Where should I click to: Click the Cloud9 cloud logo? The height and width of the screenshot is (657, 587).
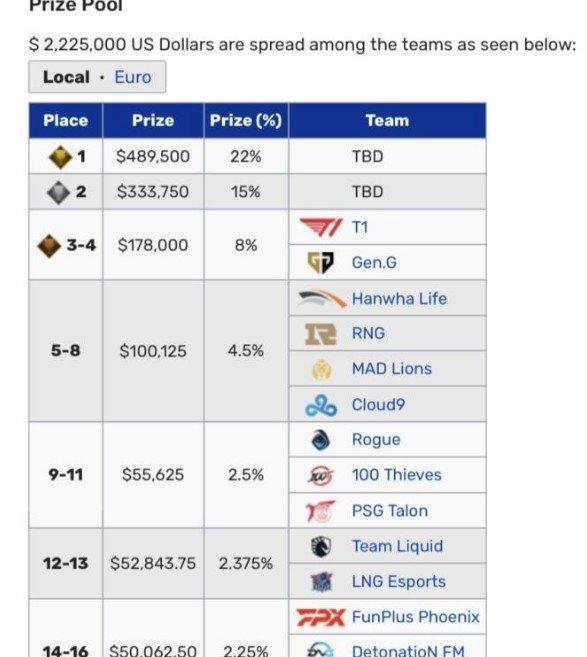coord(321,405)
